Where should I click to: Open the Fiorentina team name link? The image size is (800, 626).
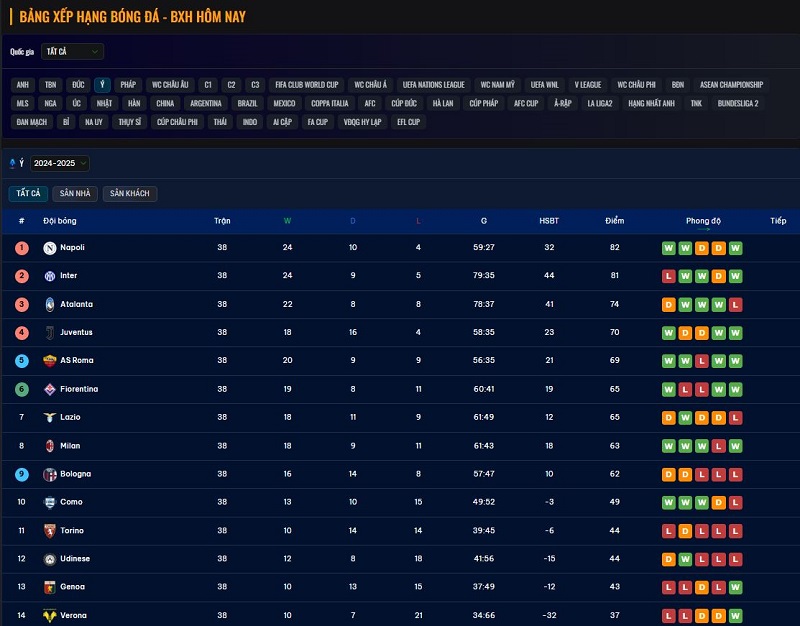[x=79, y=389]
